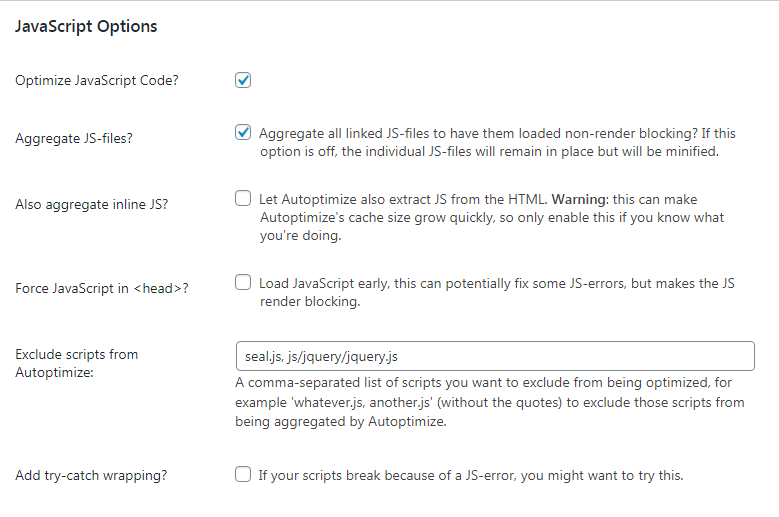Click the JavaScript Options section heading
The image size is (779, 517).
(x=86, y=27)
